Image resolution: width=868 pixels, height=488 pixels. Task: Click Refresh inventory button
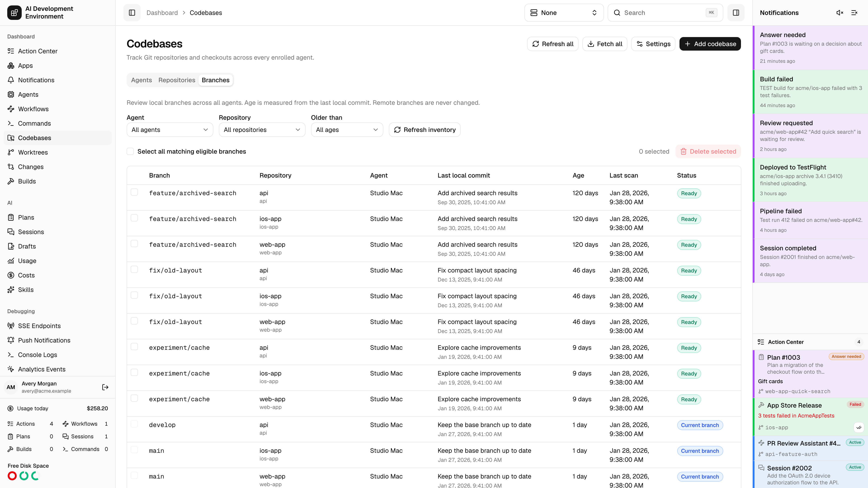[x=425, y=130]
